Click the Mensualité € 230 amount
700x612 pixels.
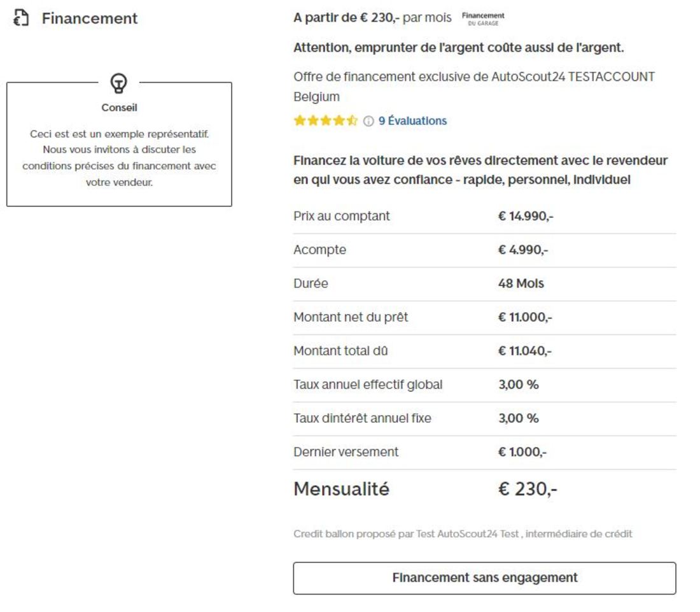click(528, 490)
